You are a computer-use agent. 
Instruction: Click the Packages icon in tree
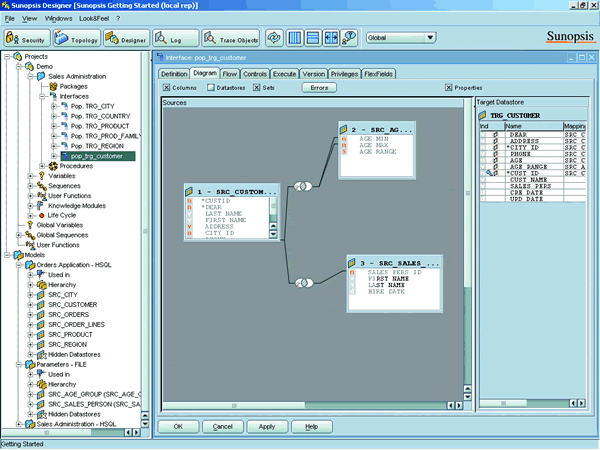(54, 86)
